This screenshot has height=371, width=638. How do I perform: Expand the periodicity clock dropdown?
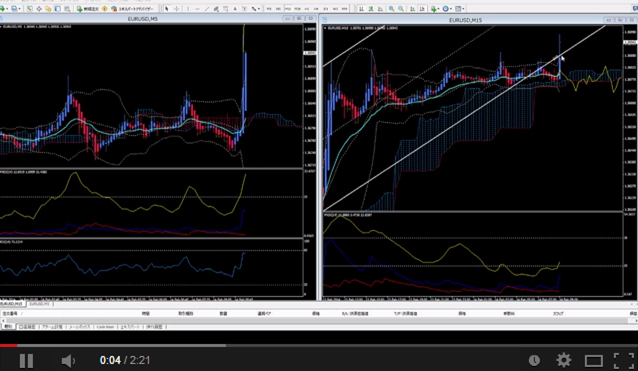pyautogui.click(x=451, y=9)
